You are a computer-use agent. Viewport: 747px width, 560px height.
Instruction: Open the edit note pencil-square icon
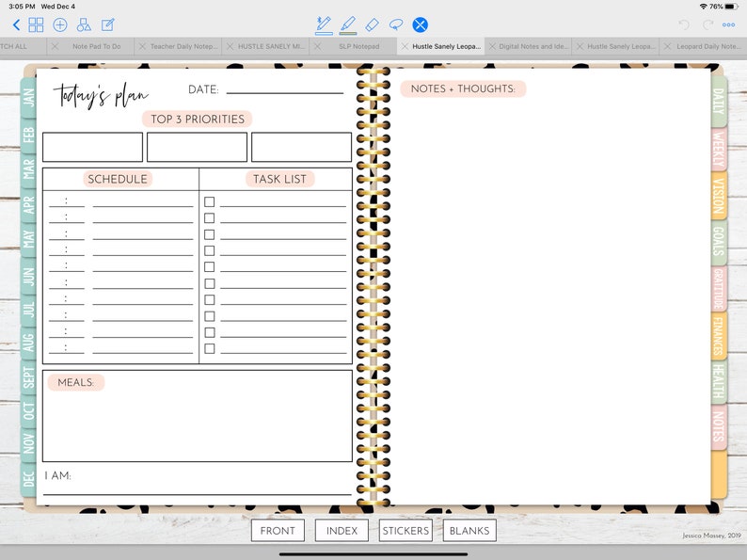(x=107, y=24)
